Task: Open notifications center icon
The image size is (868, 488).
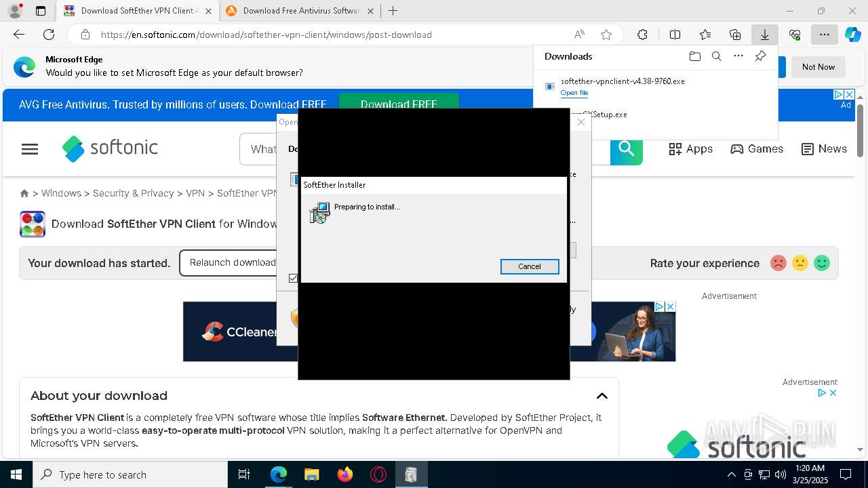Action: click(846, 474)
